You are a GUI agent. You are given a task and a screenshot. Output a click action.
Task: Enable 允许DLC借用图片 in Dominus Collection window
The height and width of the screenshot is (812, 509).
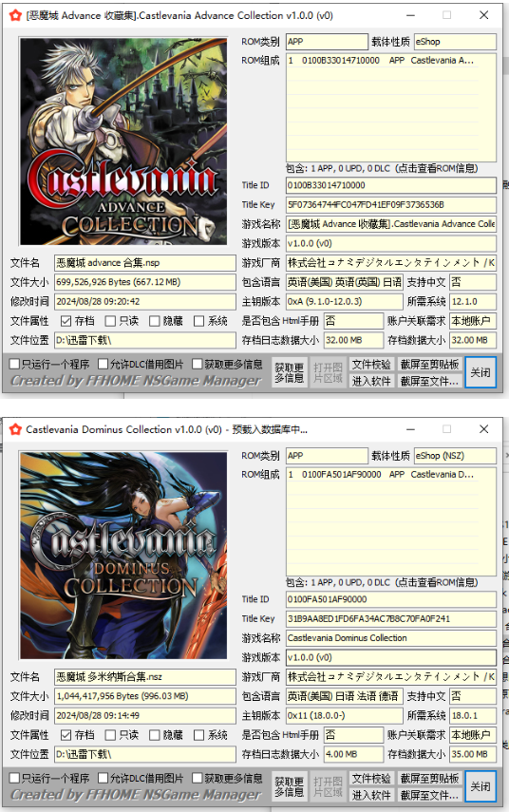tap(104, 778)
